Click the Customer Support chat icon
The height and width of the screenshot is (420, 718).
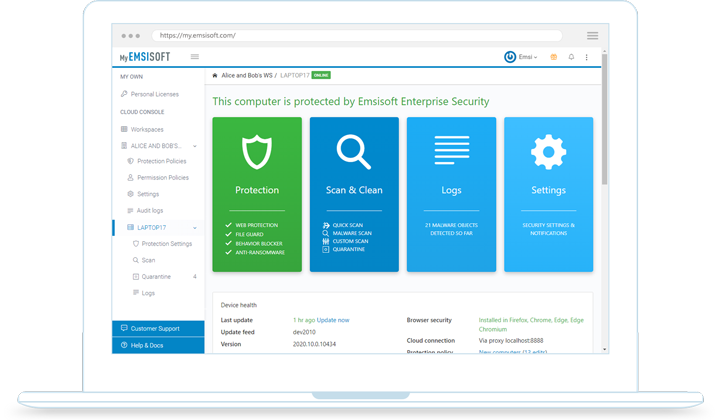point(124,328)
